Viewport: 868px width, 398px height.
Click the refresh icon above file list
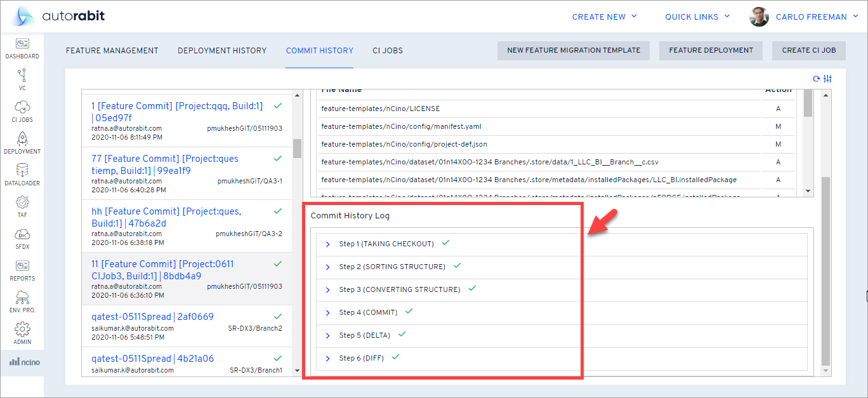(817, 79)
